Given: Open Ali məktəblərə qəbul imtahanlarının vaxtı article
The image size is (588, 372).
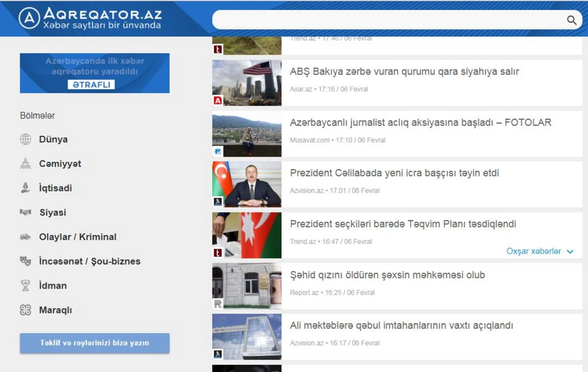Looking at the screenshot, I should coord(401,325).
